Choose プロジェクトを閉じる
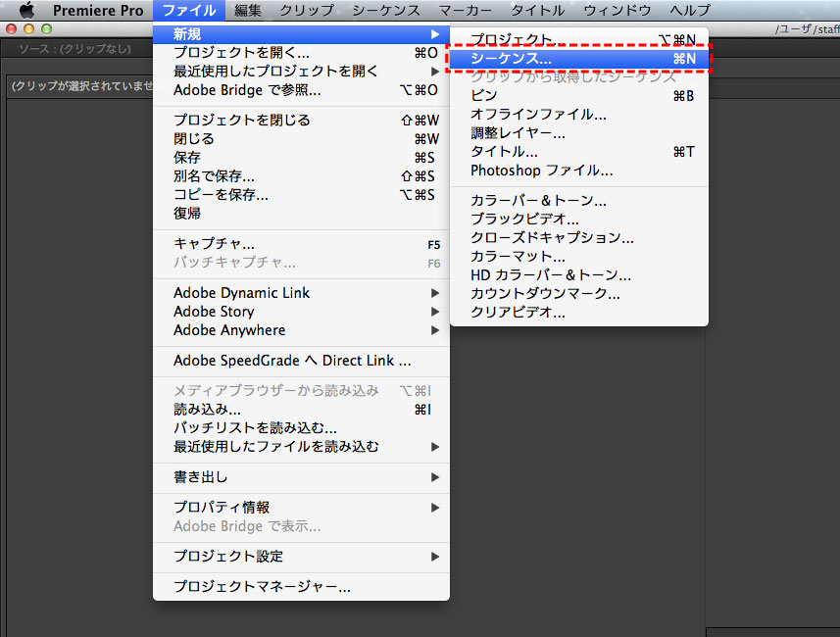 (x=301, y=120)
